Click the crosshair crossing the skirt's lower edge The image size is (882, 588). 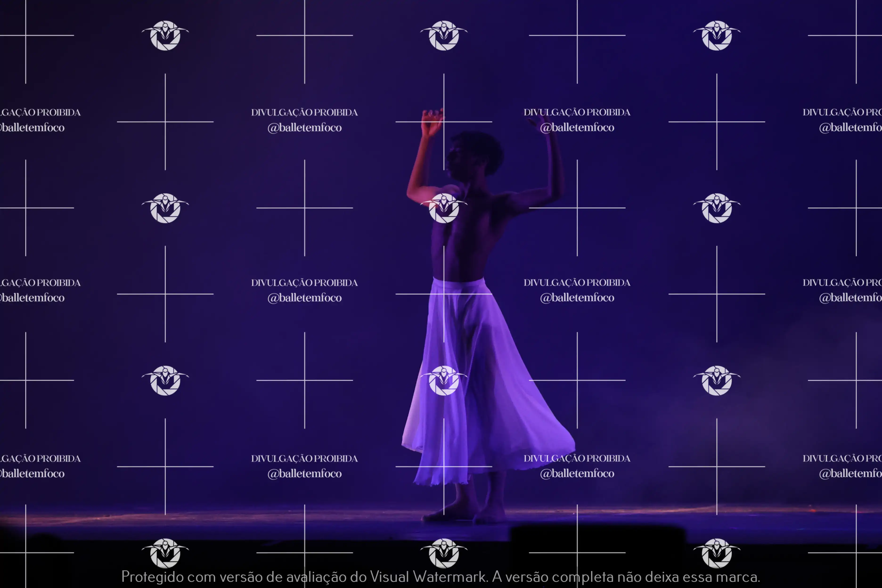pos(444,466)
